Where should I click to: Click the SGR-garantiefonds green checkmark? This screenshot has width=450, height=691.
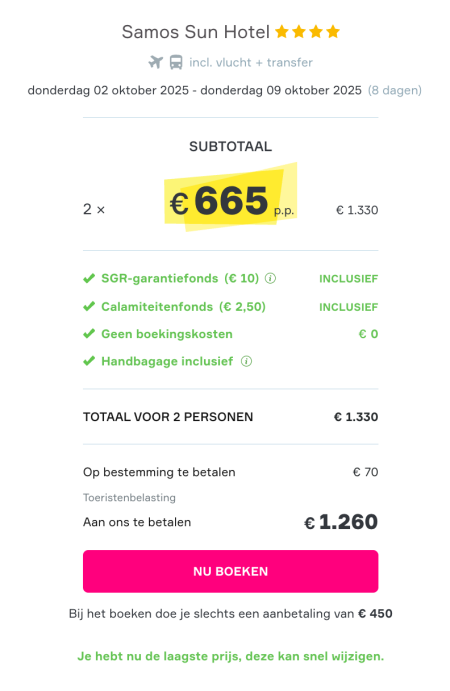click(89, 279)
